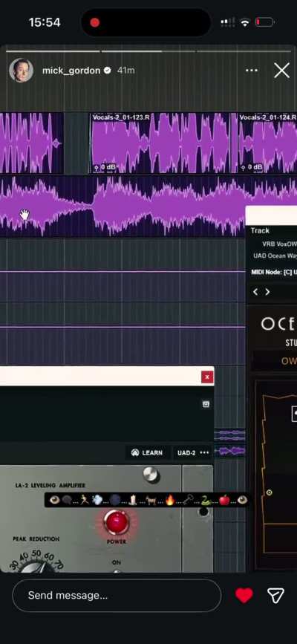Viewport: 297px width, 644px height.
Task: Tap the mick_gordon username
Action: [71, 71]
